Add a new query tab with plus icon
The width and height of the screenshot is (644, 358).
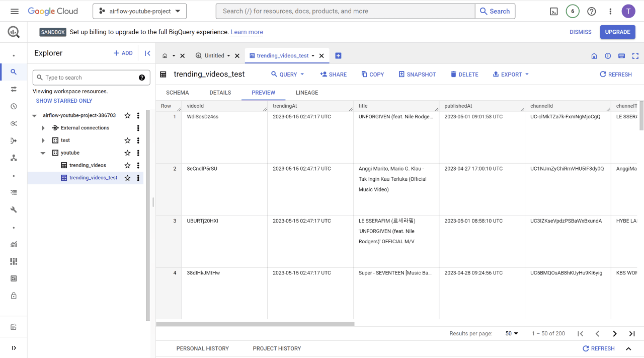coord(338,56)
